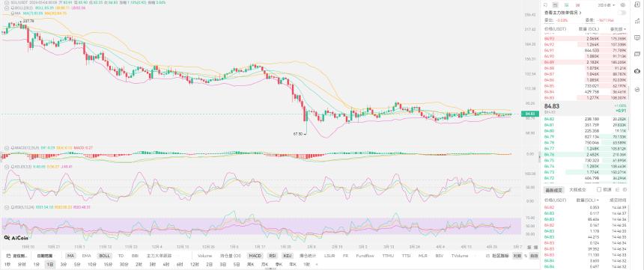The height and width of the screenshot is (270, 644).
Task: Toggle the percent scale button
Action: [x=525, y=256]
